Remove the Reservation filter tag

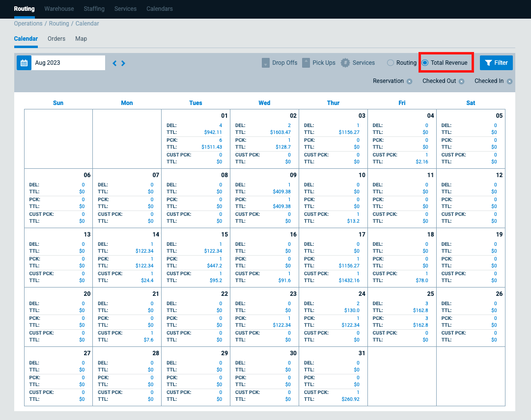pyautogui.click(x=410, y=81)
